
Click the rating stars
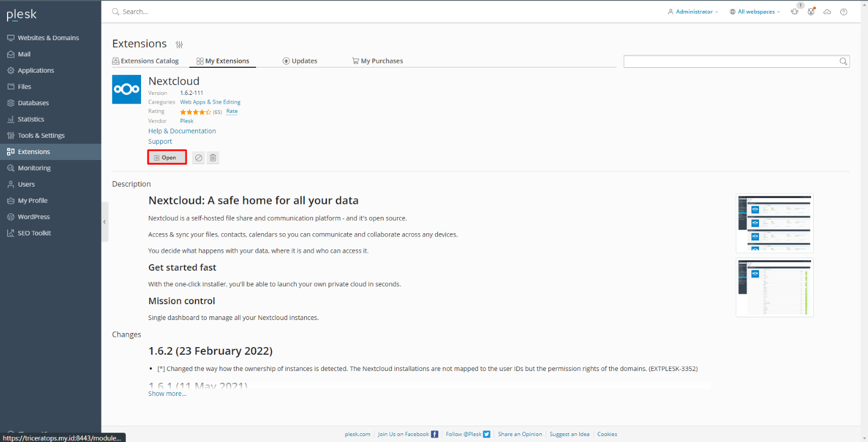click(x=195, y=112)
